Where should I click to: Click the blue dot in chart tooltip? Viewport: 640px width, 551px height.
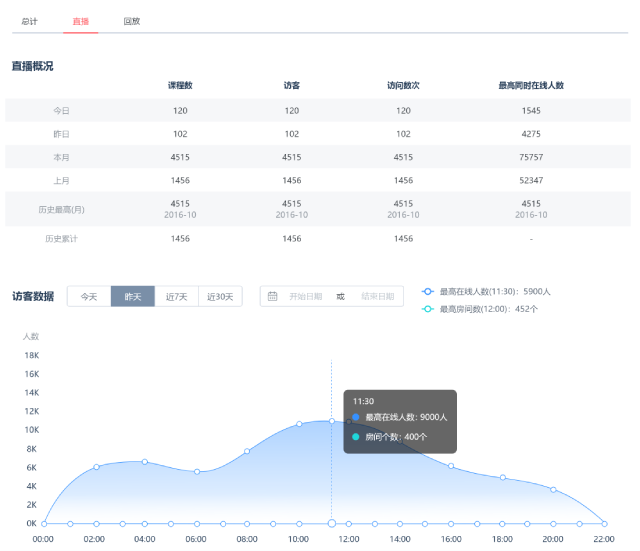tap(356, 417)
